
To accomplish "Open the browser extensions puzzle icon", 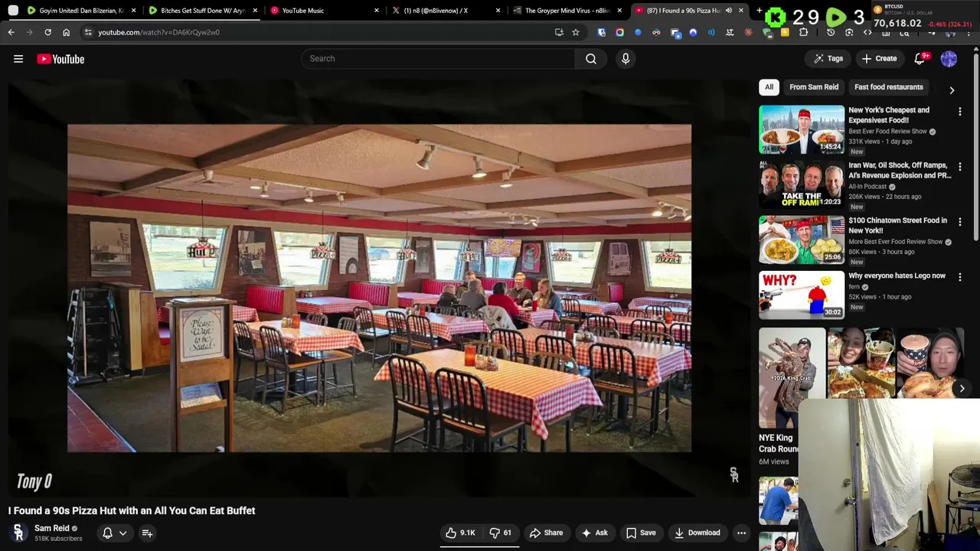I will (804, 32).
